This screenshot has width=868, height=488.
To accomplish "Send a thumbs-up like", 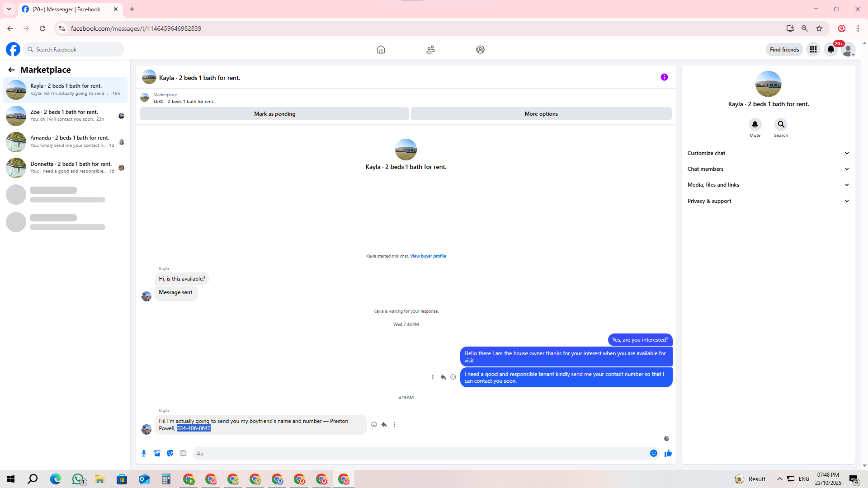I will pos(668,453).
